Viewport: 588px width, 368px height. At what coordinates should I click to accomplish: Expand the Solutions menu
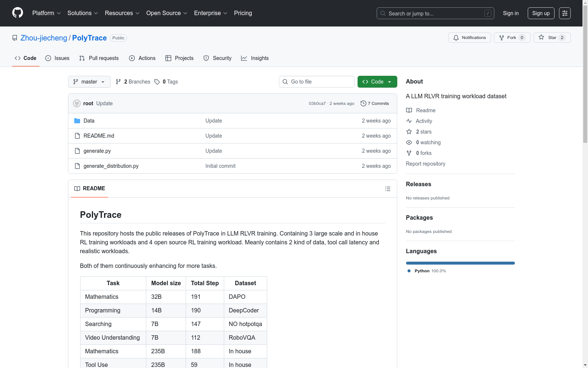point(83,13)
